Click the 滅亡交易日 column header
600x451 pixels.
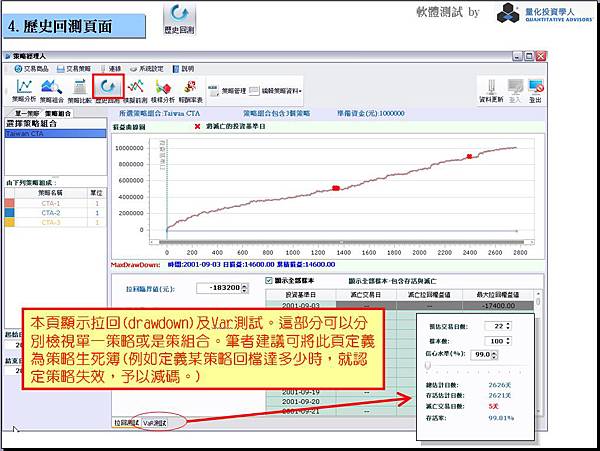tap(366, 295)
